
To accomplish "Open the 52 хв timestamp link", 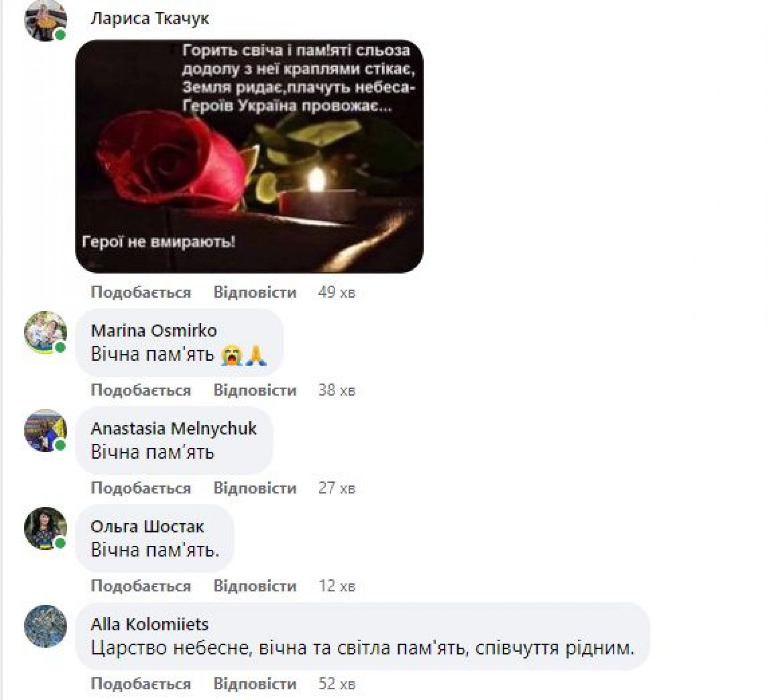I will [337, 684].
